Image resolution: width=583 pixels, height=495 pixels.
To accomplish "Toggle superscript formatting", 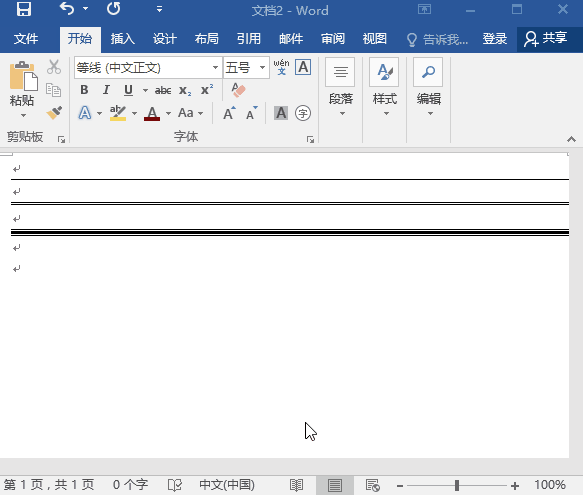I will 207,90.
